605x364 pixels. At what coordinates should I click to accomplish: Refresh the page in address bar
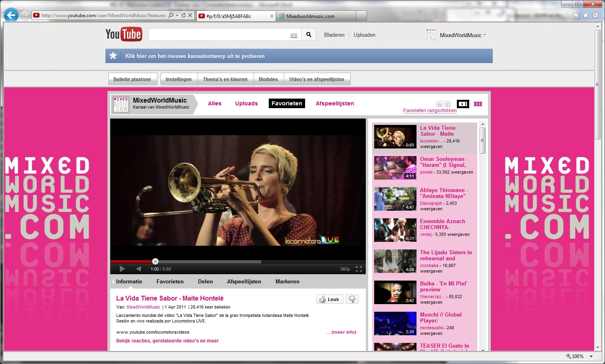[x=184, y=16]
